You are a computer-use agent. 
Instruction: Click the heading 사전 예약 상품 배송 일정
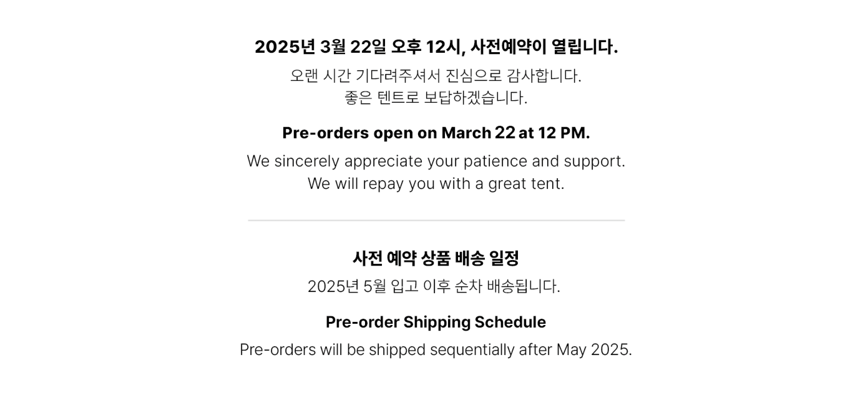click(x=436, y=259)
